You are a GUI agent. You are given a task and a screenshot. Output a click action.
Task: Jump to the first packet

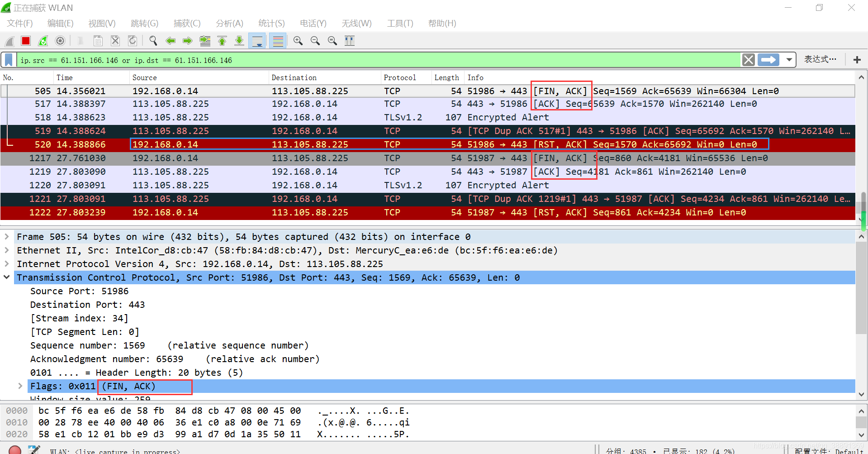coord(222,41)
